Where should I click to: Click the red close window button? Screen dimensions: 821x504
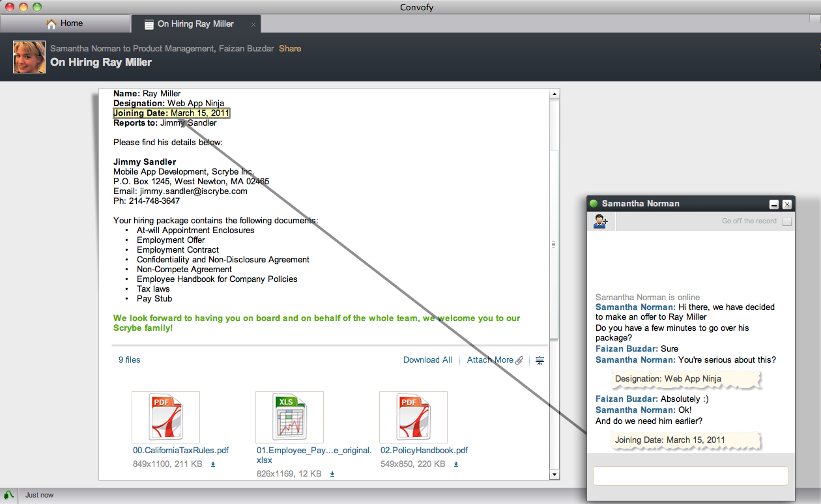pyautogui.click(x=10, y=7)
